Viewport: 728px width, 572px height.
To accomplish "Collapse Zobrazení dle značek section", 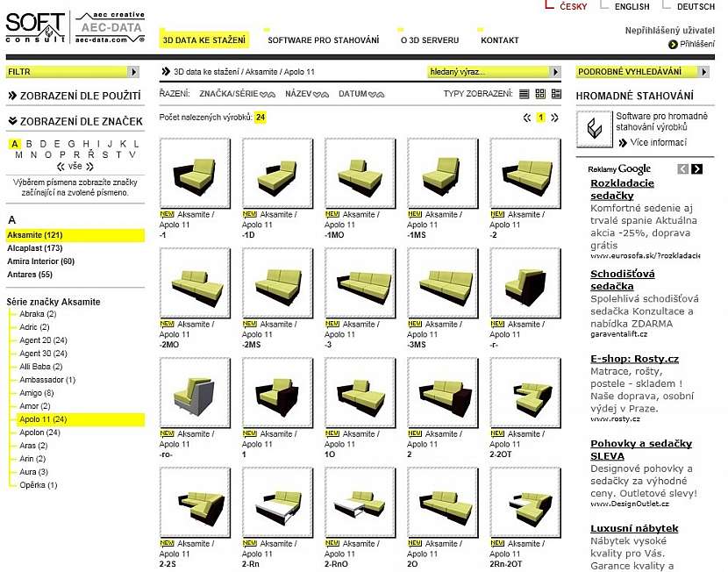I will click(x=12, y=121).
